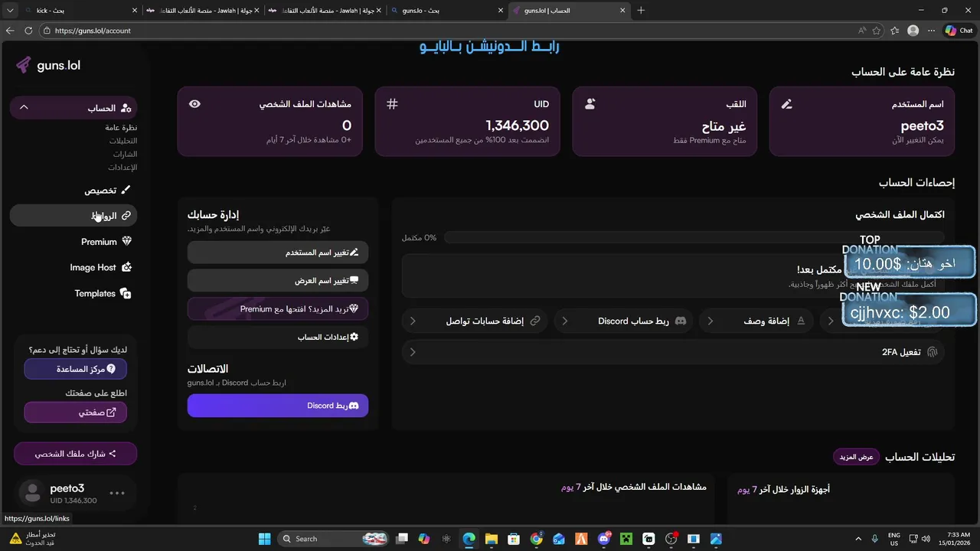Click the Premium upsell button تريد المزيد
The height and width of the screenshot is (551, 980).
(278, 309)
